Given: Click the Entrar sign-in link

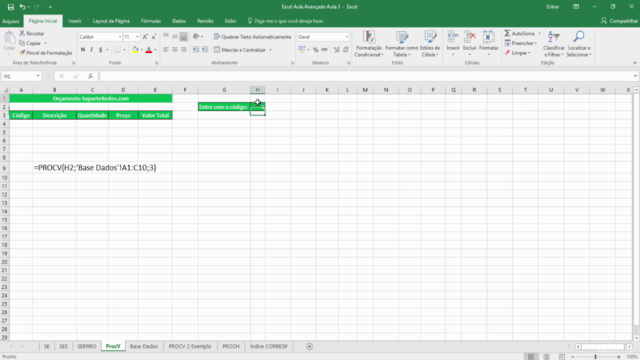Looking at the screenshot, I should (x=553, y=7).
